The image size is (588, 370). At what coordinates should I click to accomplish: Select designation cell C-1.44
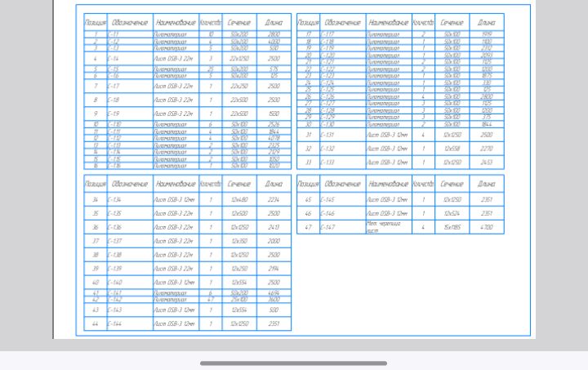tap(130, 323)
